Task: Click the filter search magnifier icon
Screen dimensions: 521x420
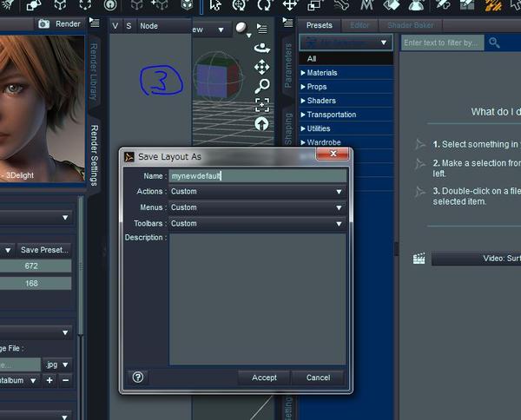Action: tap(494, 43)
